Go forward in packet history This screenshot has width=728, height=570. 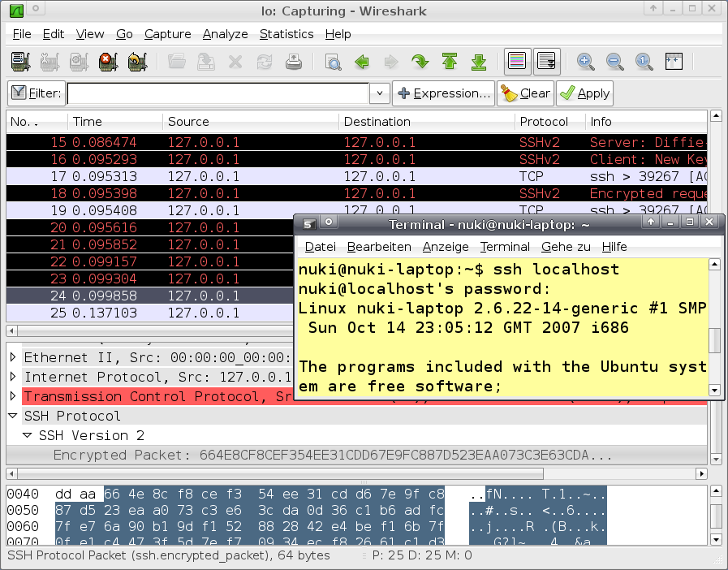(x=391, y=62)
